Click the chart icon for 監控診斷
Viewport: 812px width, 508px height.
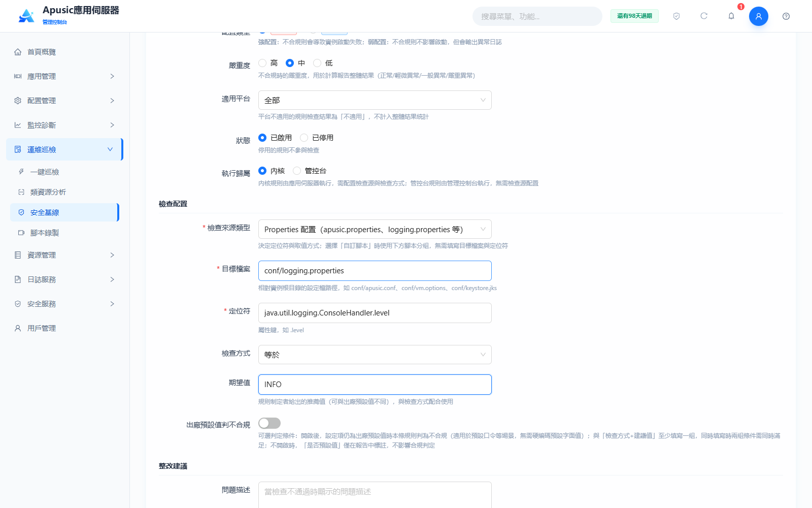tap(18, 125)
